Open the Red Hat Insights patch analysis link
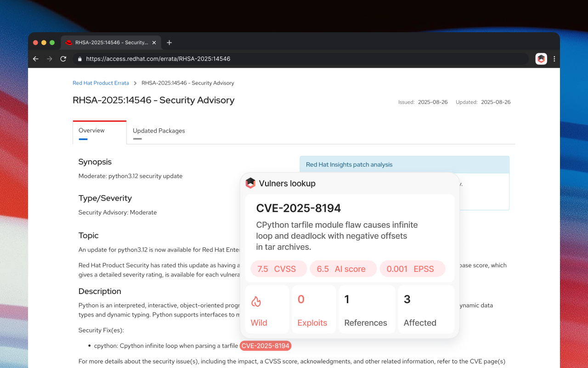This screenshot has width=588, height=368. (x=349, y=164)
